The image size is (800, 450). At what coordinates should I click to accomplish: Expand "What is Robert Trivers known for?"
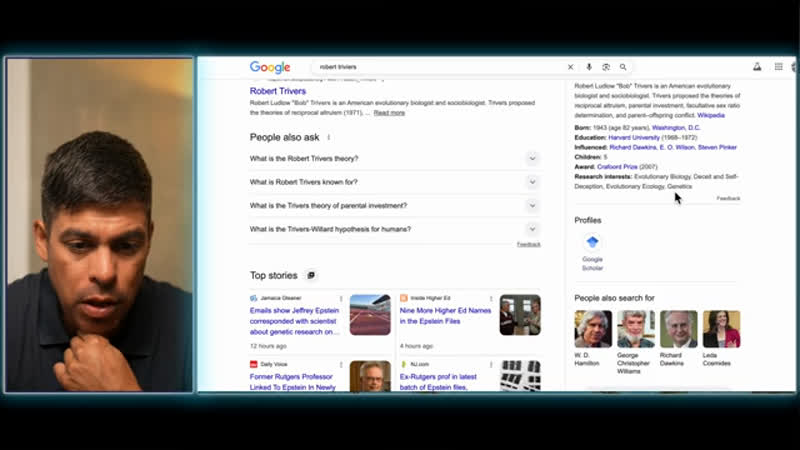click(x=532, y=182)
